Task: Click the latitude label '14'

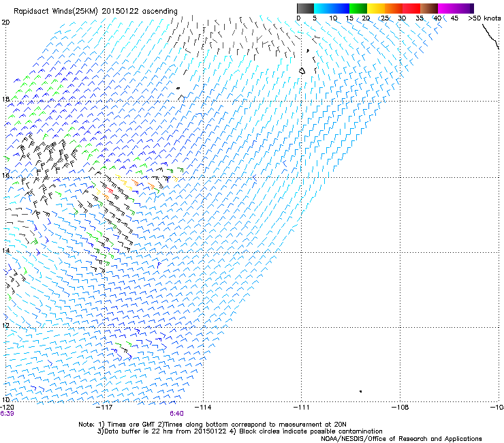Action: 5,250
